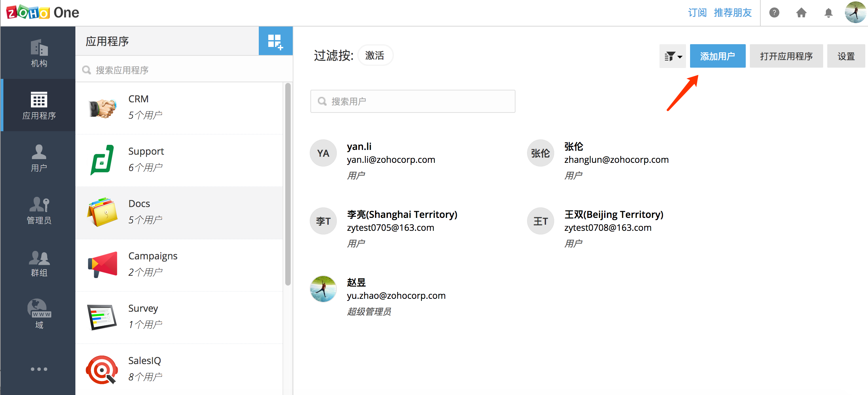
Task: Click the add application grid icon
Action: (x=275, y=41)
